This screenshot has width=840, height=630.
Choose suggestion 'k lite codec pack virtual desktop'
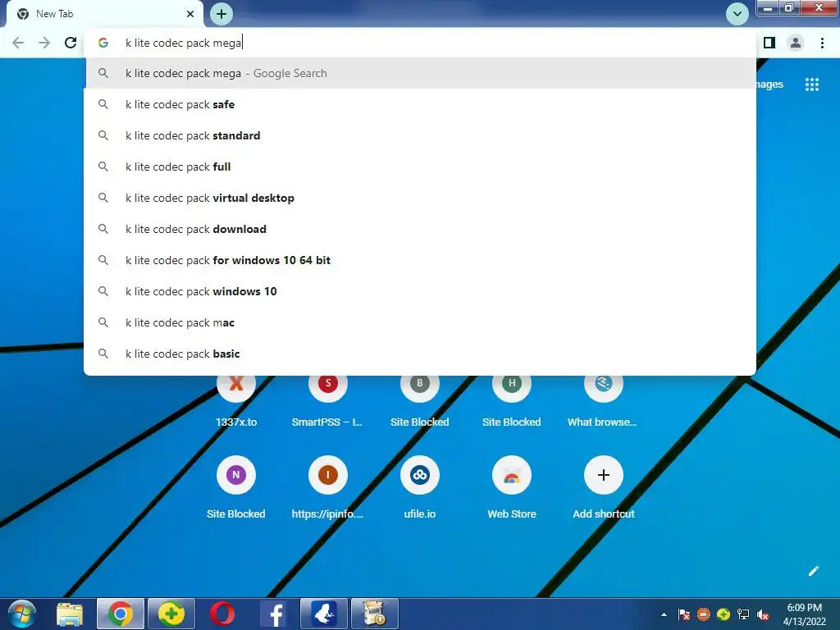[x=420, y=198]
